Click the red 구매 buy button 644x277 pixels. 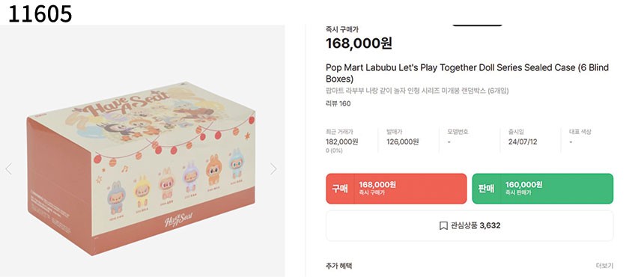pyautogui.click(x=396, y=189)
